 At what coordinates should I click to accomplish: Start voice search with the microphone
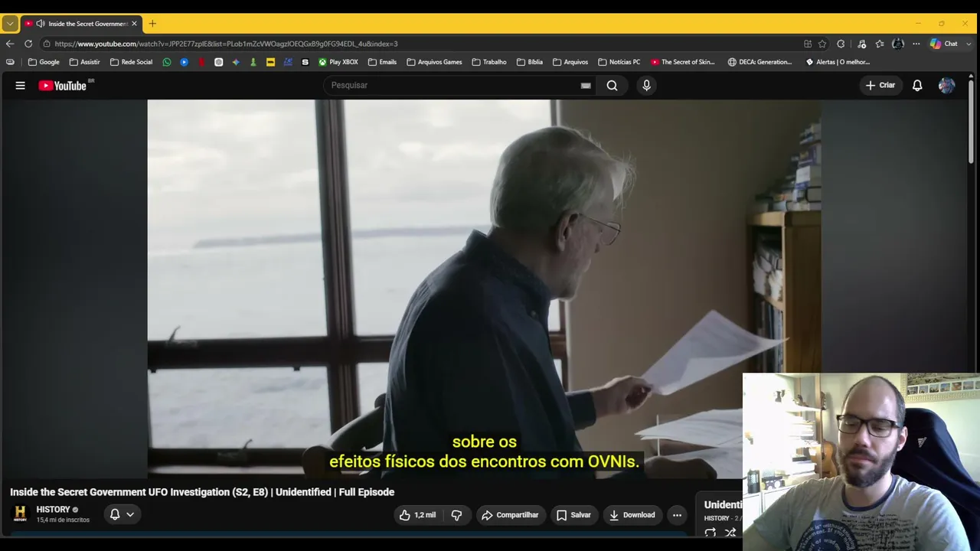[x=646, y=86]
